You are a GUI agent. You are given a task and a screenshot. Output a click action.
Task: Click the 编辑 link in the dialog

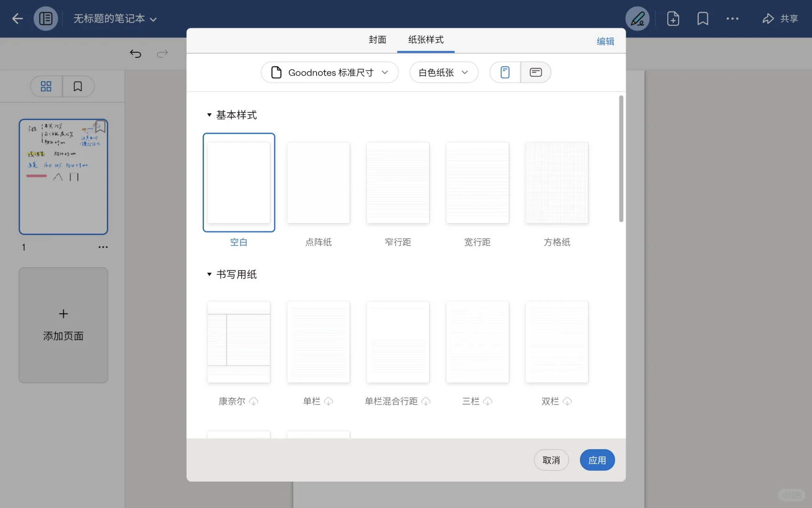tap(605, 41)
